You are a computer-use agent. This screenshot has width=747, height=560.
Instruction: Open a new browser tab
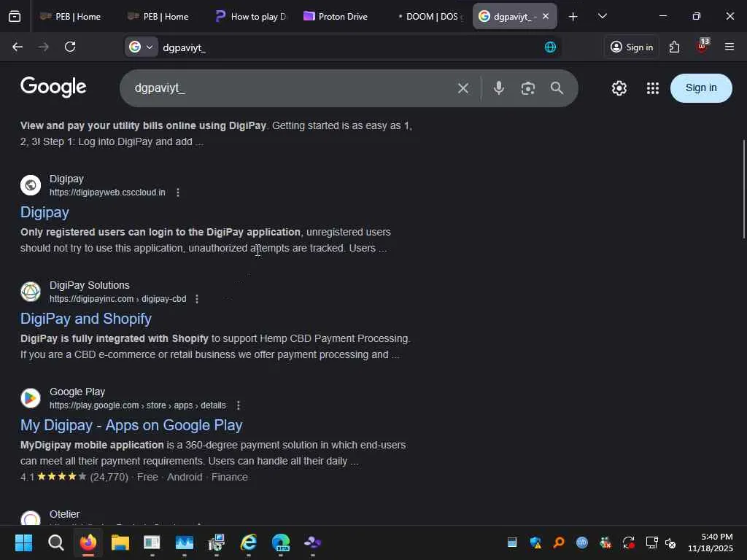click(573, 17)
